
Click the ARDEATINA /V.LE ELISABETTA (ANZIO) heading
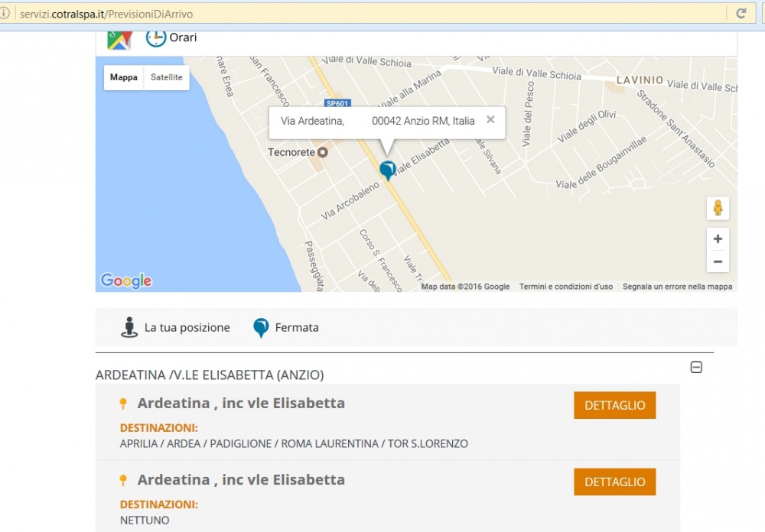tap(210, 375)
